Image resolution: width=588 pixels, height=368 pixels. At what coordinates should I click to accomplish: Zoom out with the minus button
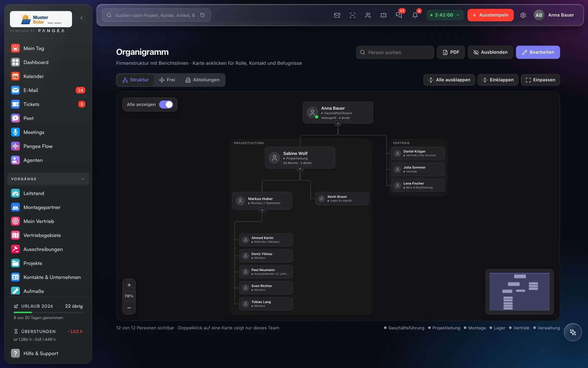pyautogui.click(x=129, y=308)
